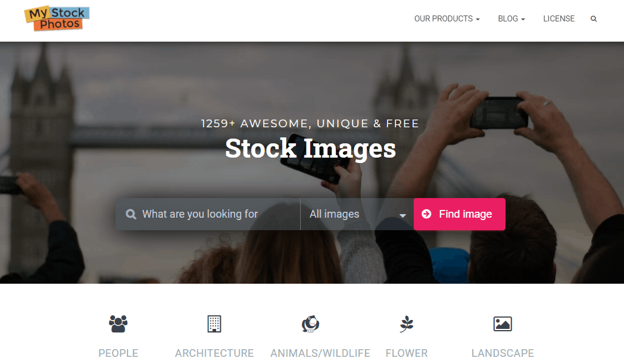
Task: Open the License menu item
Action: (559, 18)
